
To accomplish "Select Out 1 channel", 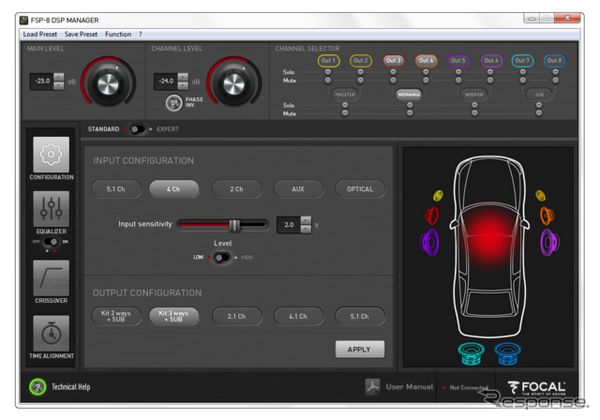I will click(328, 60).
